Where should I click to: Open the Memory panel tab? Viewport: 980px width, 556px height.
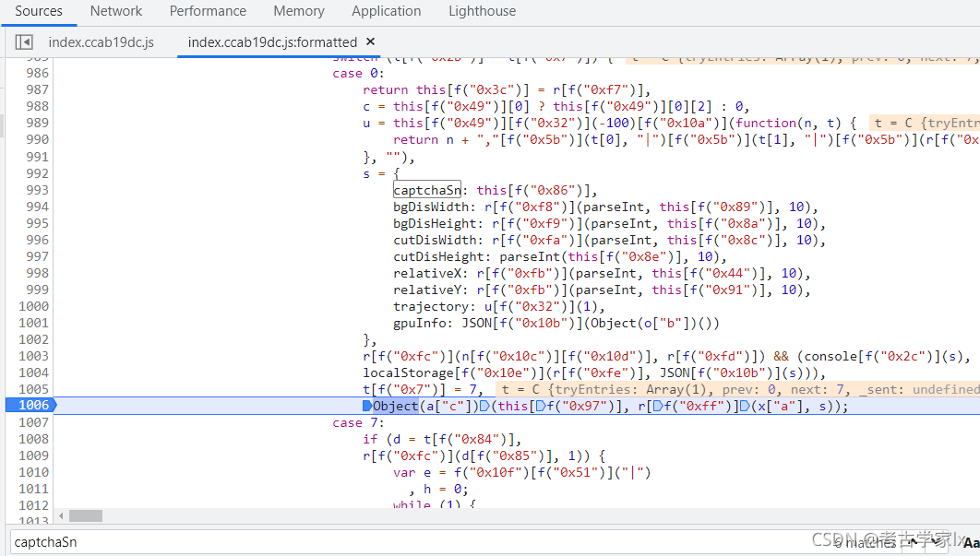[x=299, y=11]
